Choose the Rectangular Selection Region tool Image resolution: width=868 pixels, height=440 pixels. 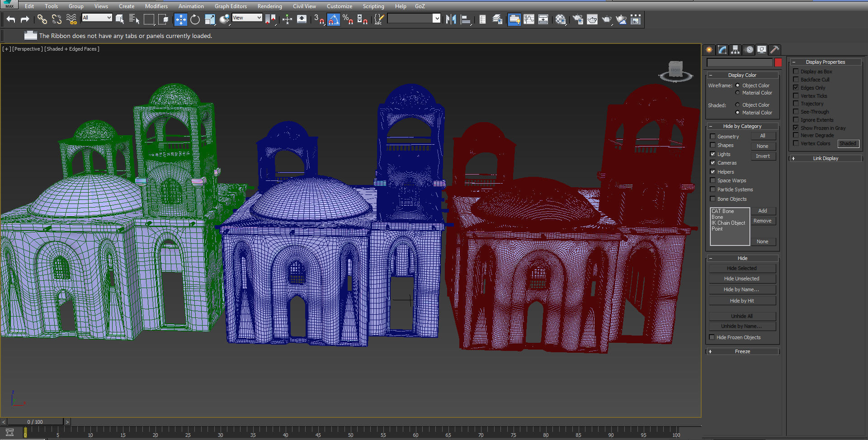point(149,19)
